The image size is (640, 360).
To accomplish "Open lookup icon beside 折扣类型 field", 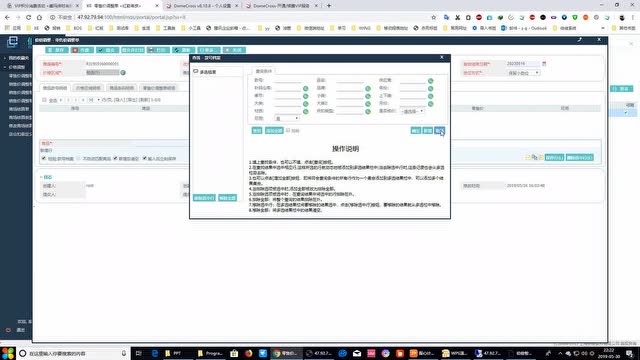I will (368, 111).
